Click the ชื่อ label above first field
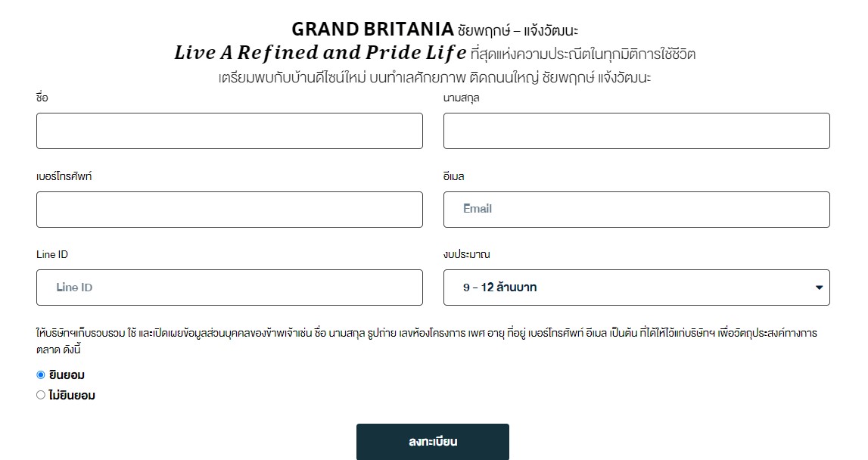868x460 pixels. [x=42, y=98]
